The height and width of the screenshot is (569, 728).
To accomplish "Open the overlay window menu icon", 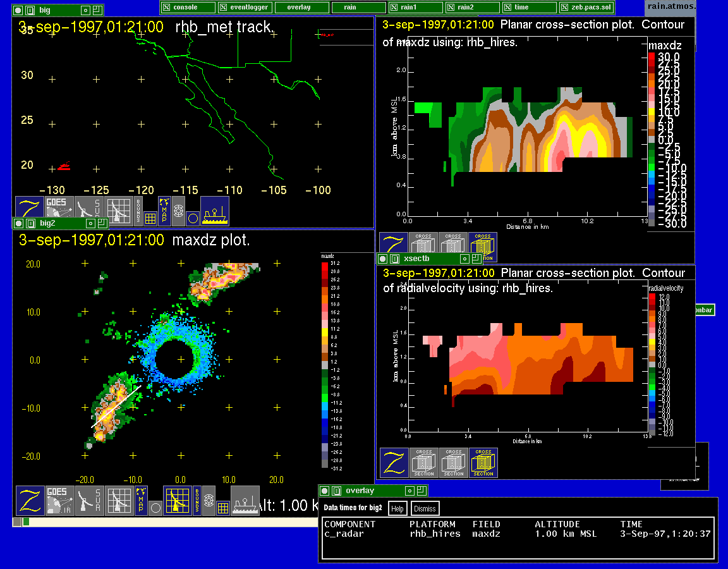I will pyautogui.click(x=336, y=491).
